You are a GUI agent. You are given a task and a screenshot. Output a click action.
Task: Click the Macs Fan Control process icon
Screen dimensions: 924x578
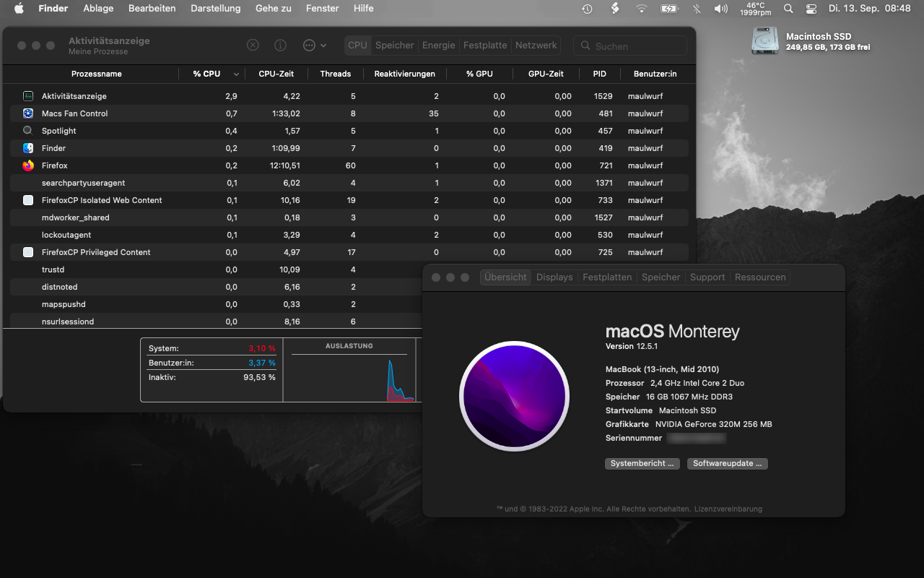point(28,113)
